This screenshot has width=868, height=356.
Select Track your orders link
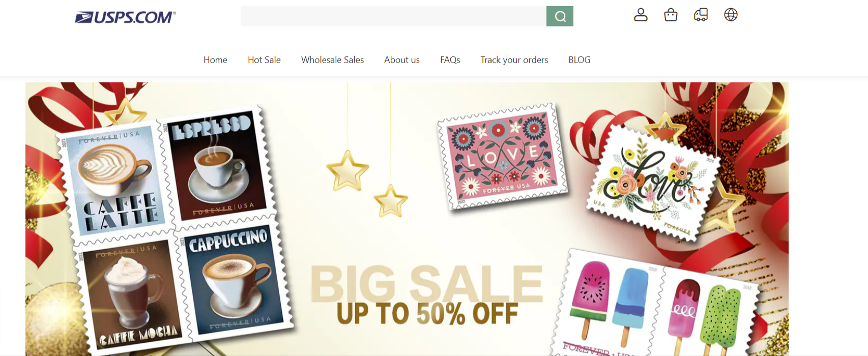coord(514,60)
